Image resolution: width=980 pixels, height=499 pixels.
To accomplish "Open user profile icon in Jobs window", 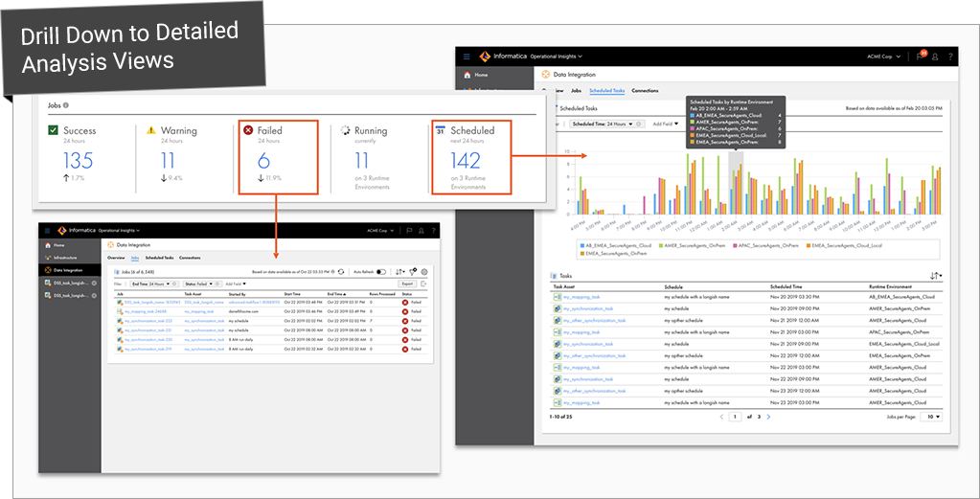I will (422, 231).
